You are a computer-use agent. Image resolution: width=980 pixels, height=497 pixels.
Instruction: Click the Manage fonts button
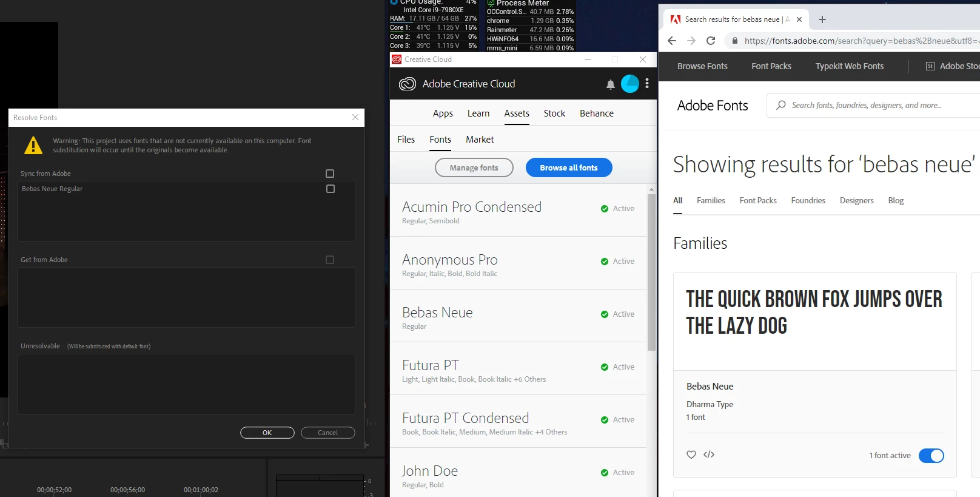coord(474,167)
